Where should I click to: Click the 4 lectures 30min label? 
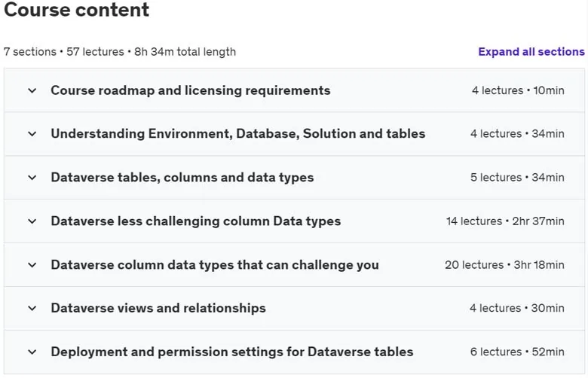tap(516, 308)
